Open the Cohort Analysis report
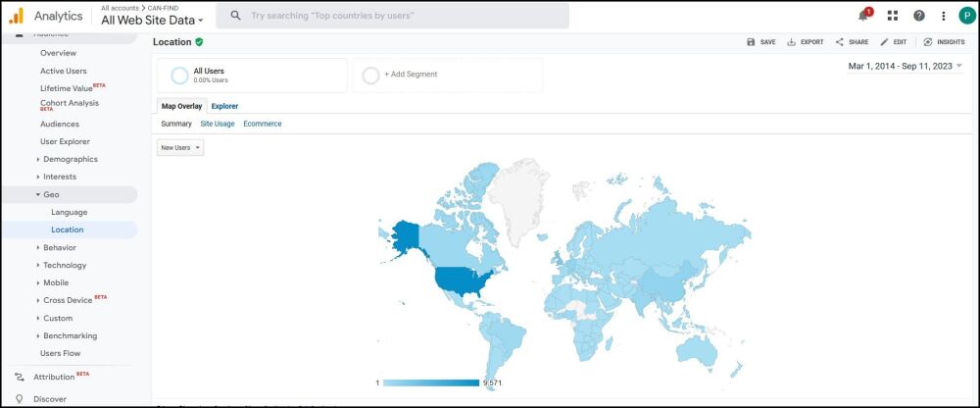980x408 pixels. click(x=70, y=105)
